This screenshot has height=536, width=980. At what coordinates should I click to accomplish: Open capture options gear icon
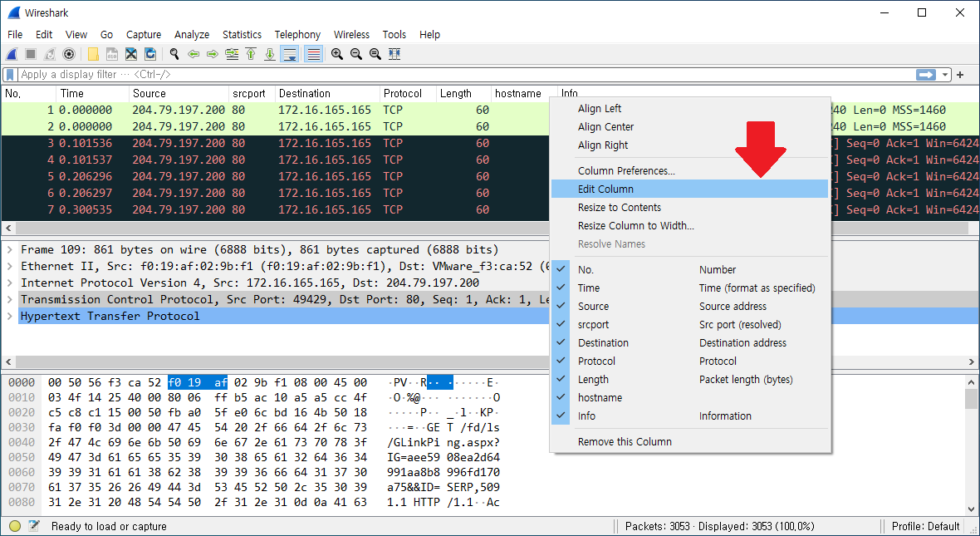point(69,54)
